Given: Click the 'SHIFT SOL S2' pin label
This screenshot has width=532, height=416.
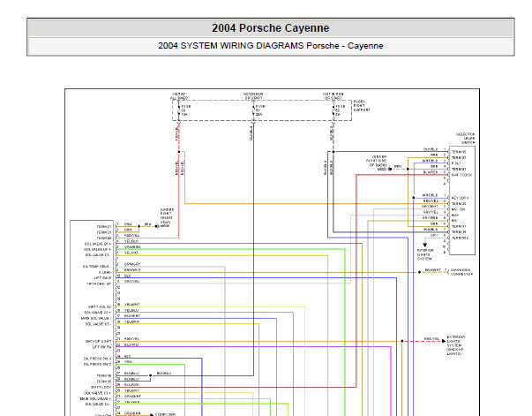Looking at the screenshot, I should pos(100,306).
